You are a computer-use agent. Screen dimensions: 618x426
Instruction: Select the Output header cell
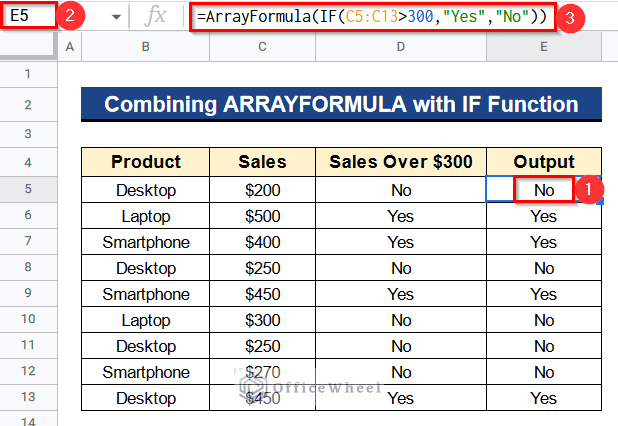(x=544, y=162)
